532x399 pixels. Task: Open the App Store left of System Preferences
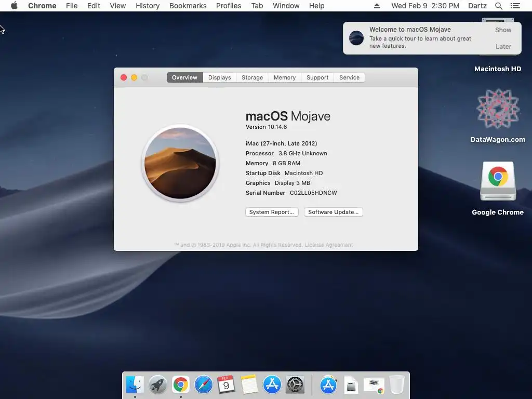(272, 385)
